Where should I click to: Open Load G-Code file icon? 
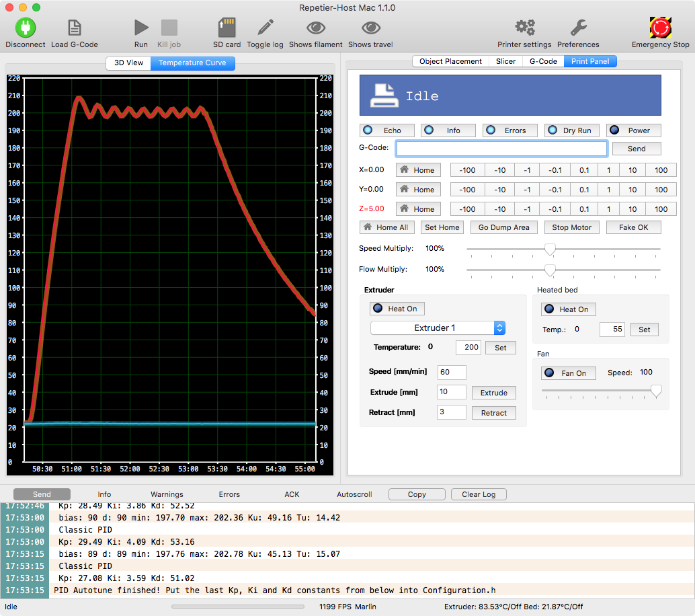click(75, 28)
